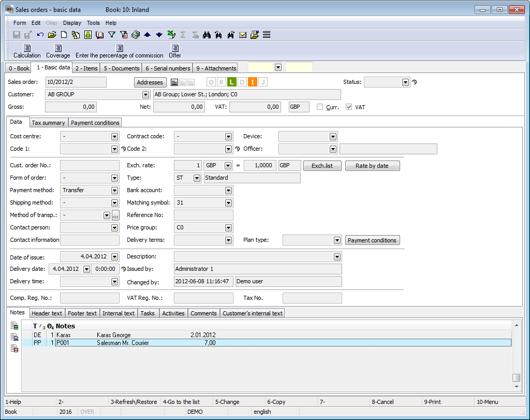Click the Exch.list button
The width and height of the screenshot is (530, 420).
(x=322, y=166)
